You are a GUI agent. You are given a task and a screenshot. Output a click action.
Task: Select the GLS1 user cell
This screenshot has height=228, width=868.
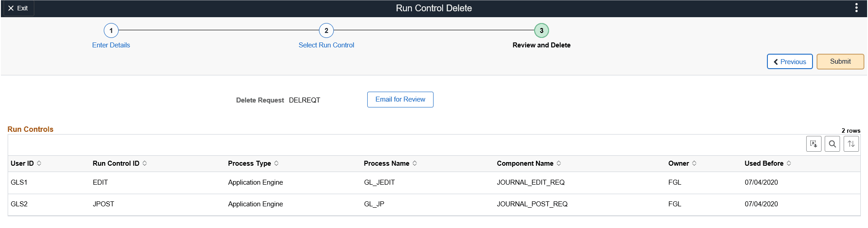19,182
